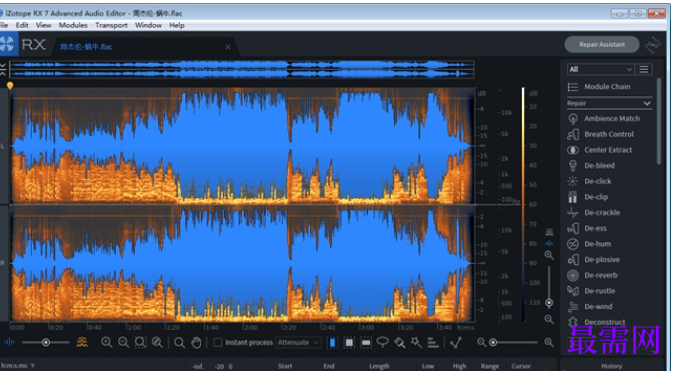Pick the hand grab tool
The image size is (679, 371).
click(x=196, y=342)
